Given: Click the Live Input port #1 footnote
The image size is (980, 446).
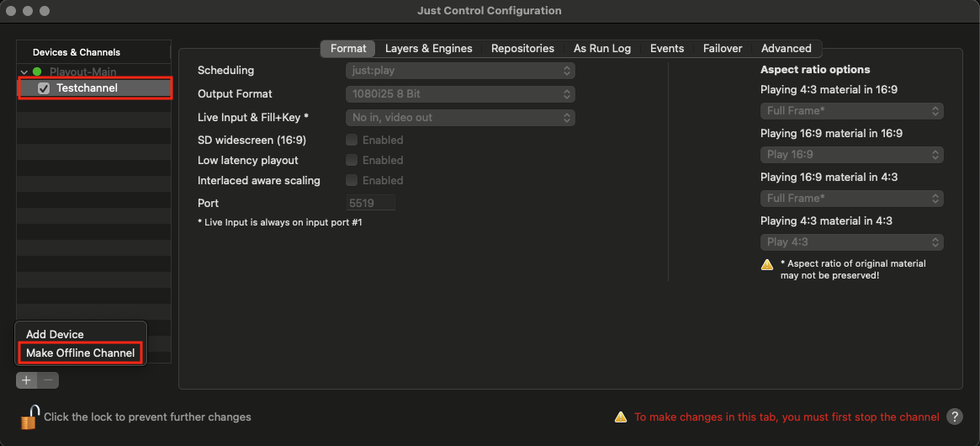Looking at the screenshot, I should click(x=279, y=222).
